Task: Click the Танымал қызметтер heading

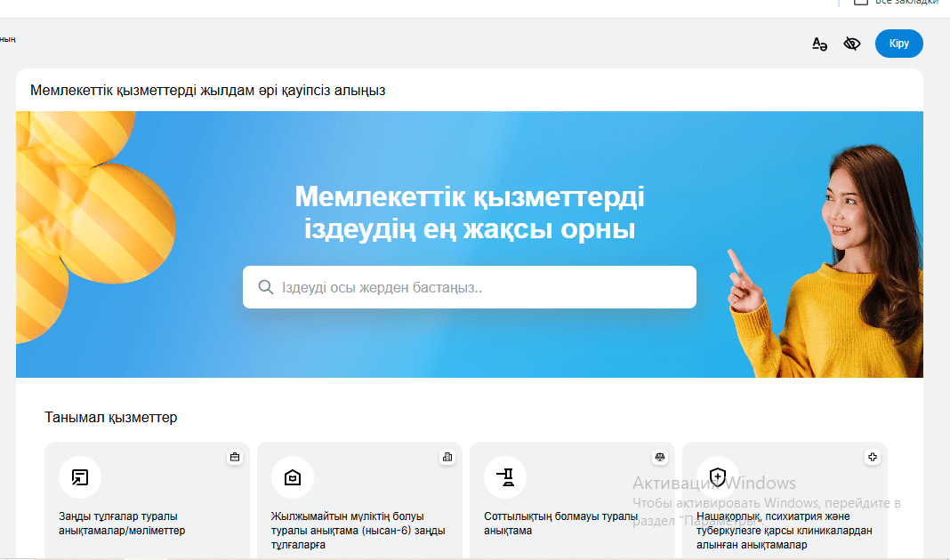Action: tap(111, 417)
